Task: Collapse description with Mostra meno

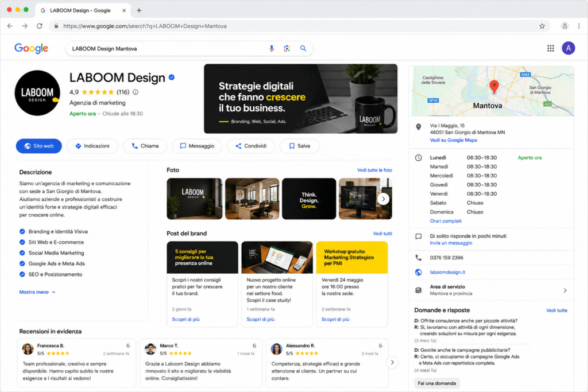Action: tap(37, 292)
